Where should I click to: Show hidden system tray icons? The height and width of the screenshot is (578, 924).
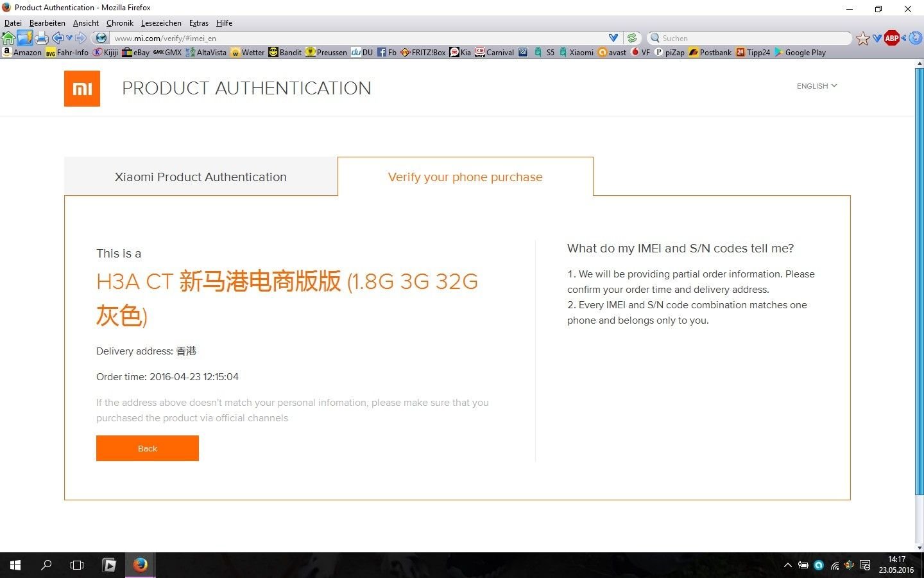tap(788, 566)
